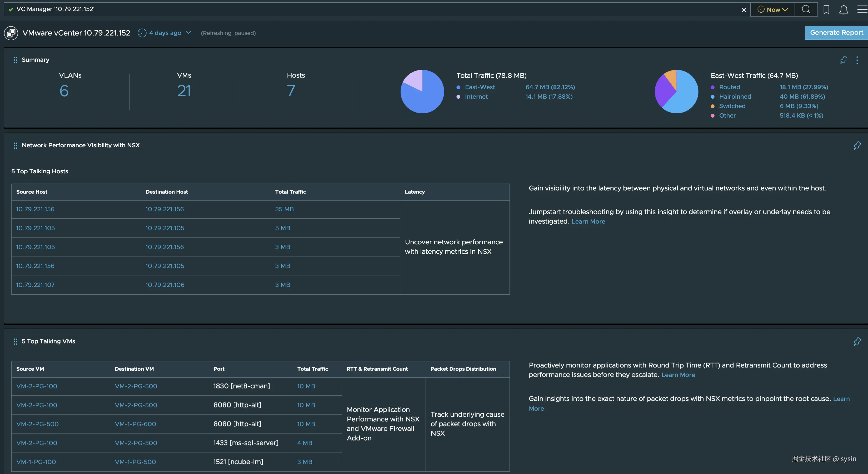This screenshot has height=474, width=868.
Task: Open Learn More link about latency
Action: coord(588,221)
